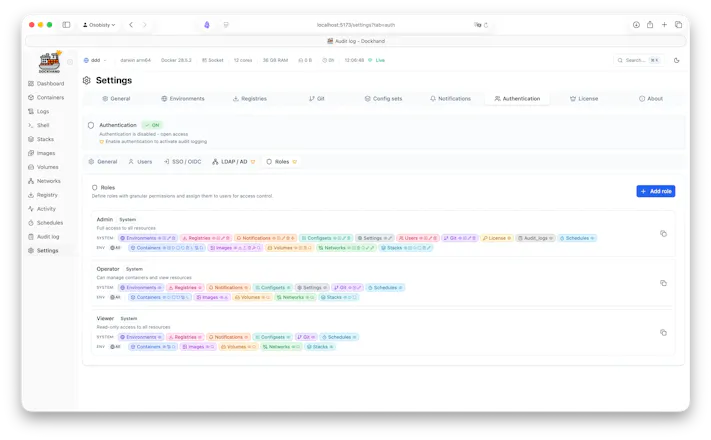
Task: Click the purple extension icon in Safari's toolbar
Action: (207, 25)
